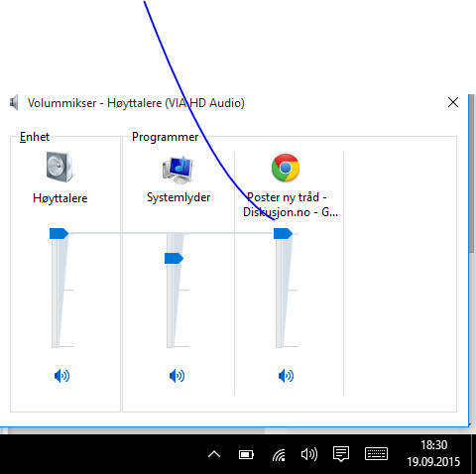This screenshot has width=476, height=474.
Task: Click the taskbar volume speaker icon
Action: [309, 454]
